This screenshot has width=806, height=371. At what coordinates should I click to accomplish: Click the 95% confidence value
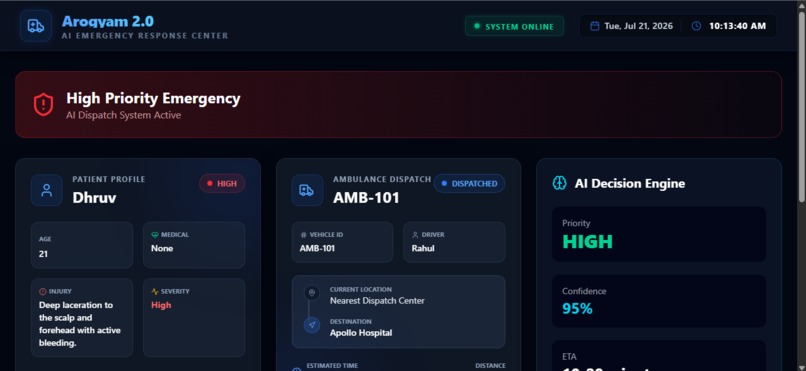pos(577,308)
